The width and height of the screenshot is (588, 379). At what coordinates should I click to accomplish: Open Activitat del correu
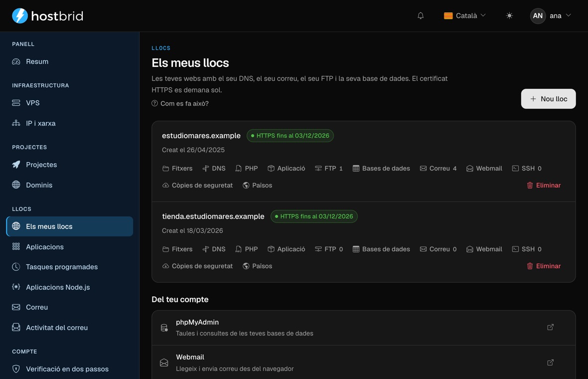(70, 328)
